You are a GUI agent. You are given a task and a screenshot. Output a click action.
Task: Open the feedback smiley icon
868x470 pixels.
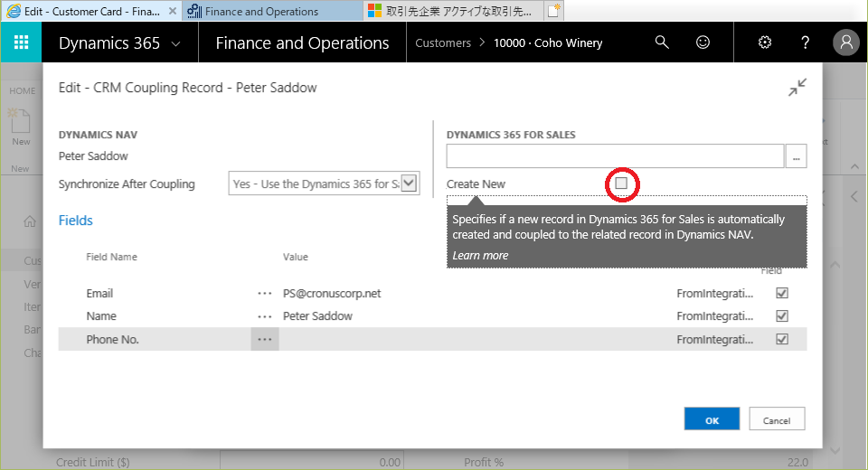pos(703,42)
